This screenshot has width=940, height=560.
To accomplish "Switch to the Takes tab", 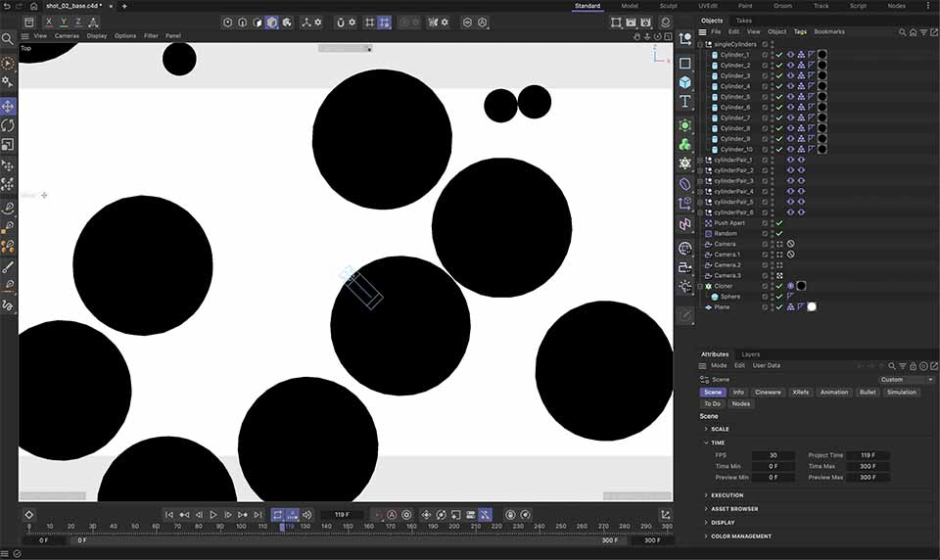I will point(744,21).
